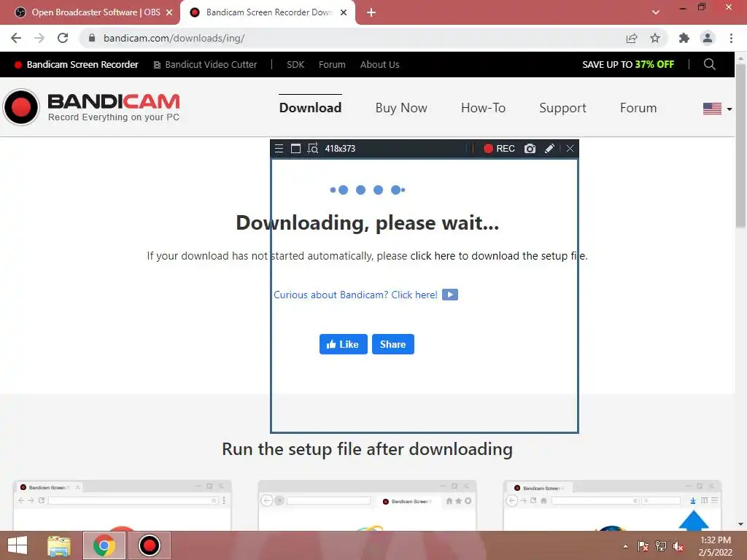This screenshot has height=560, width=747.
Task: Close the OBS browser tab
Action: pos(169,12)
